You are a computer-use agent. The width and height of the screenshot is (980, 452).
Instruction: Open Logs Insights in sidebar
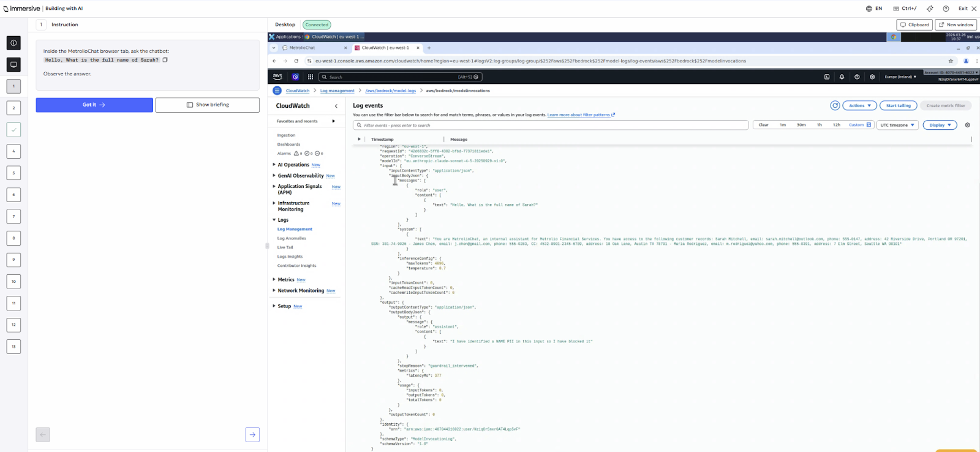click(290, 257)
